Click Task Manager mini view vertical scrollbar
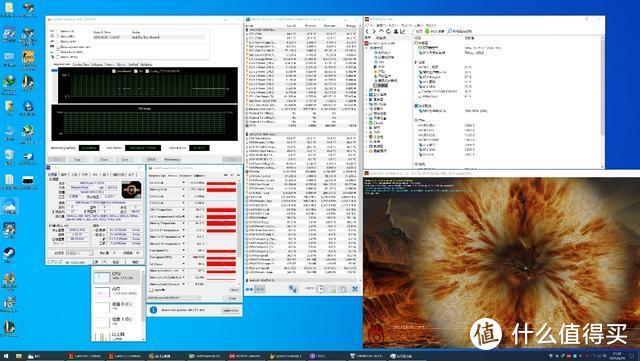Image resolution: width=640 pixels, height=361 pixels. [x=143, y=304]
